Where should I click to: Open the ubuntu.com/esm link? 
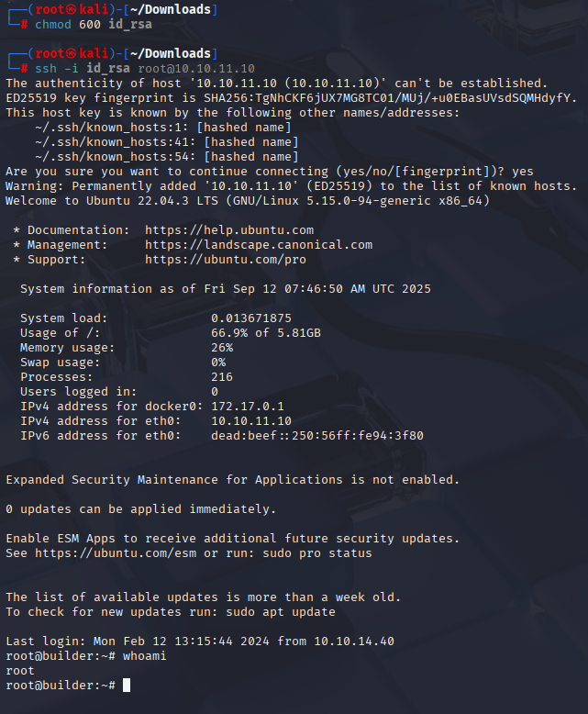tap(116, 552)
